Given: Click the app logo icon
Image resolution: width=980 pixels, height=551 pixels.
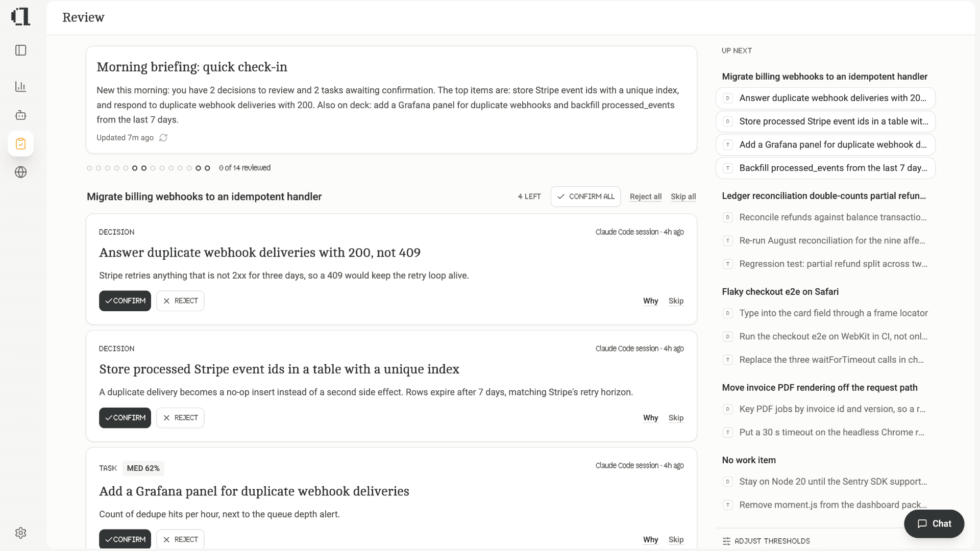Looking at the screenshot, I should 20,16.
